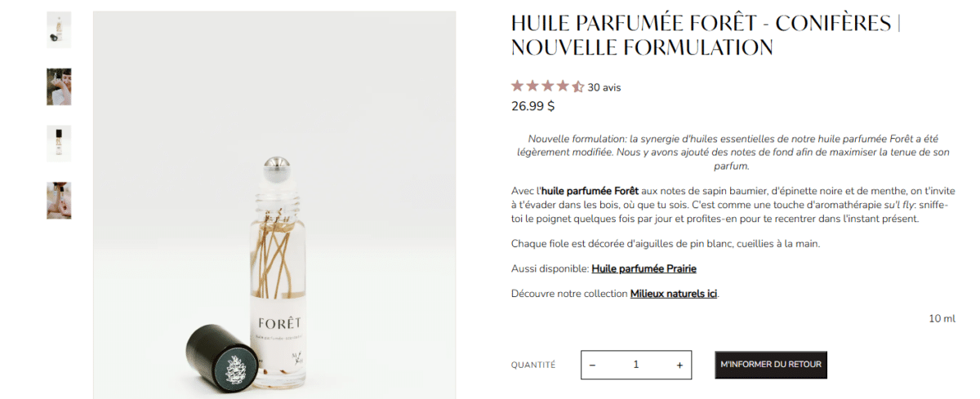Screen dimensions: 980x399
Task: Click the 10 ml size label
Action: coord(942,319)
